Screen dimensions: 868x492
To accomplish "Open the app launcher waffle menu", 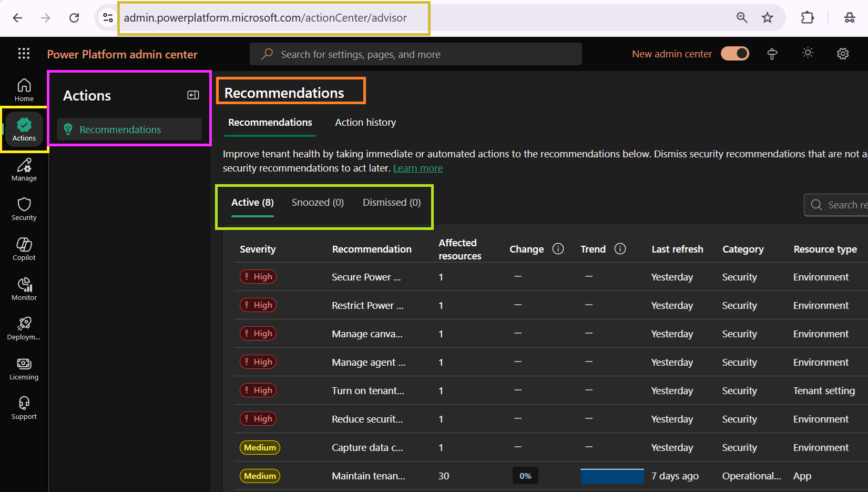I will tap(23, 53).
